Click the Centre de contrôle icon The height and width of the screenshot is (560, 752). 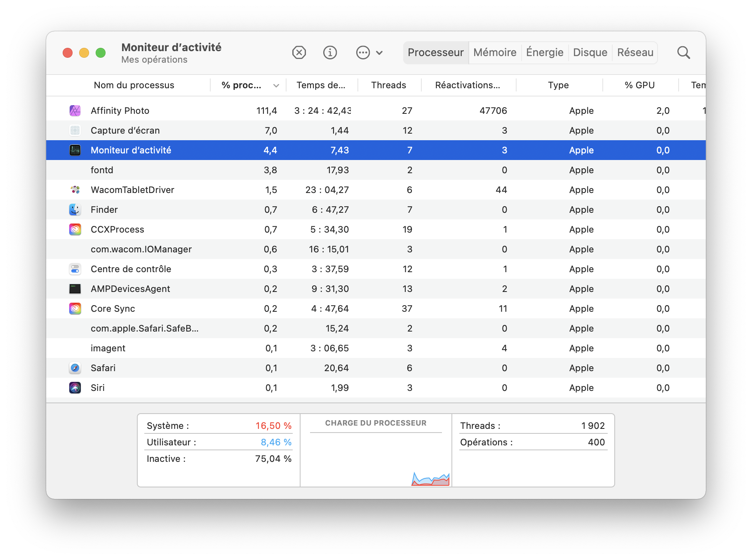click(x=75, y=269)
